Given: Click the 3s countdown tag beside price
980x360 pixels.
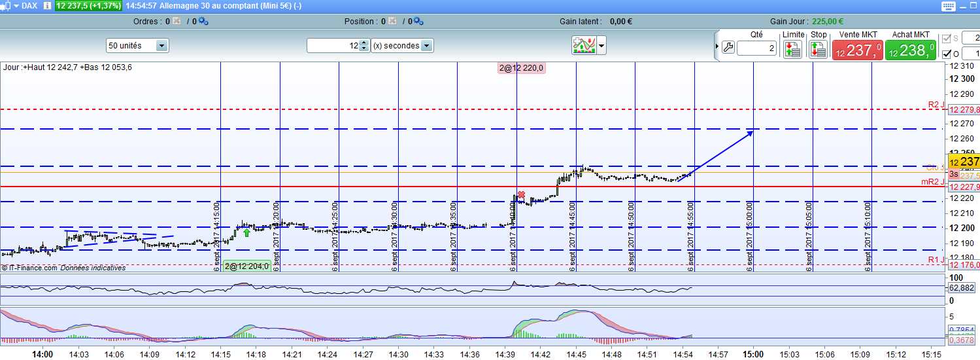Looking at the screenshot, I should (x=954, y=174).
